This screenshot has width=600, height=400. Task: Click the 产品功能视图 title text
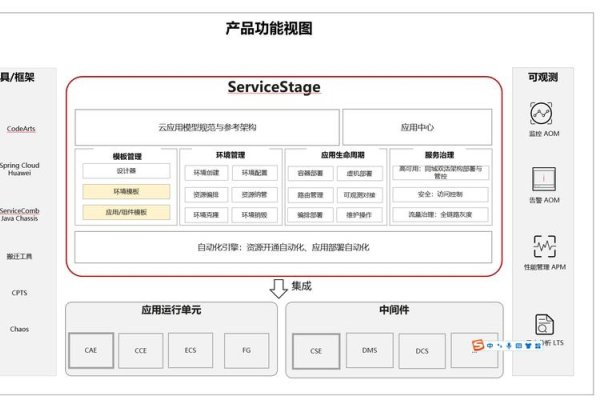[269, 29]
